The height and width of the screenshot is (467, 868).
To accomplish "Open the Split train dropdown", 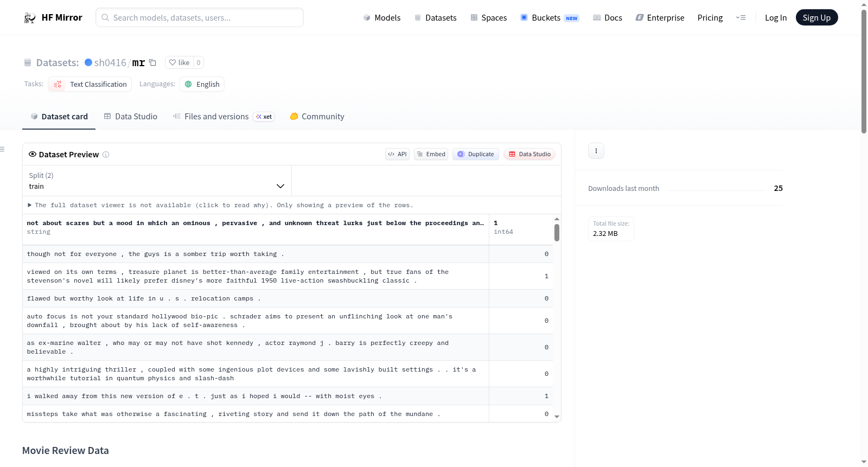I will pyautogui.click(x=157, y=181).
